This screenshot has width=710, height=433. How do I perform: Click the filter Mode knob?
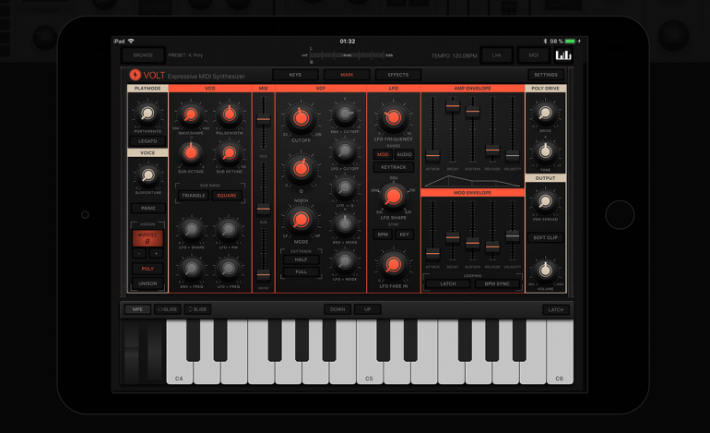301,220
